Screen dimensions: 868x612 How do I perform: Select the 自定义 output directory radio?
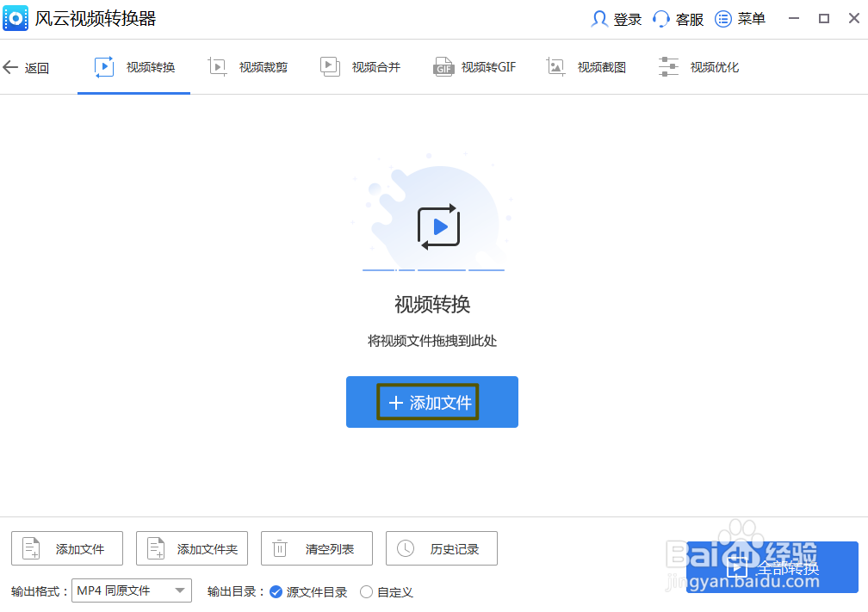[387, 592]
